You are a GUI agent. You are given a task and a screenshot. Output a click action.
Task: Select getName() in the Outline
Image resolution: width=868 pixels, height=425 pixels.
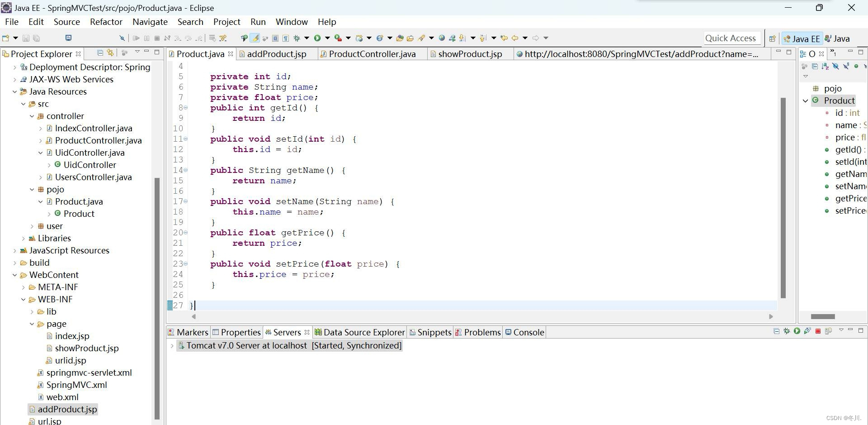coord(851,174)
